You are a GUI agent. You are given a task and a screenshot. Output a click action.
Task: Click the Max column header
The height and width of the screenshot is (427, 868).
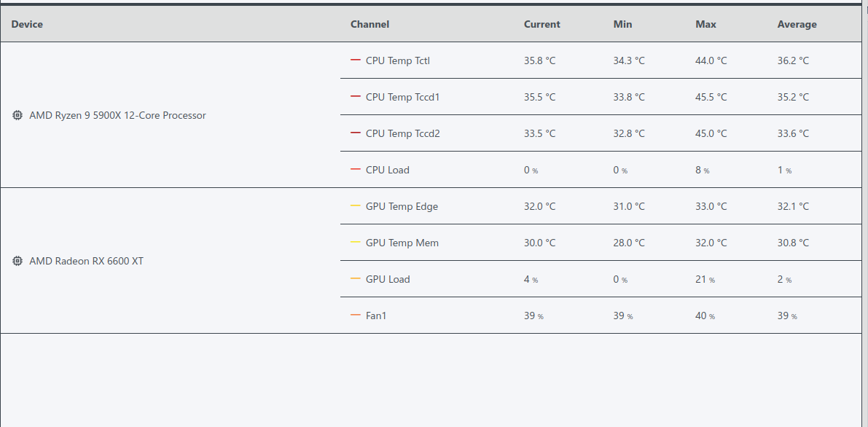point(705,24)
